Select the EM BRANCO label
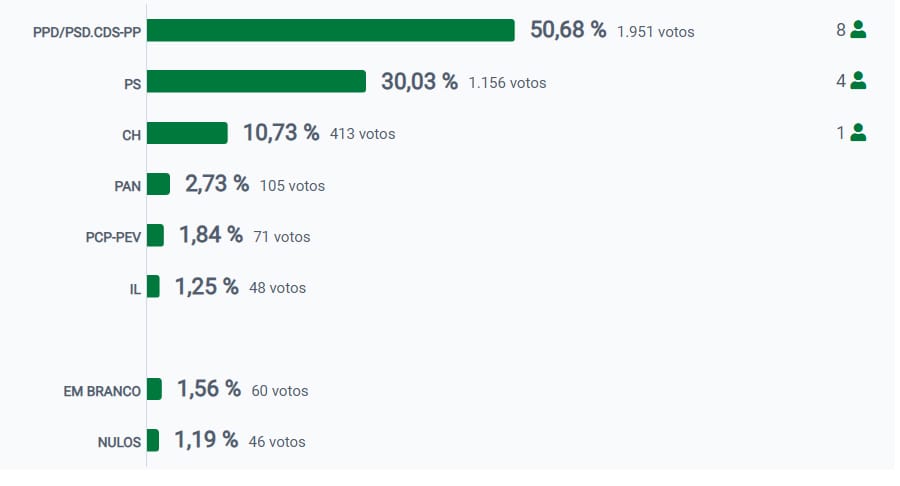The height and width of the screenshot is (486, 900). (x=102, y=391)
